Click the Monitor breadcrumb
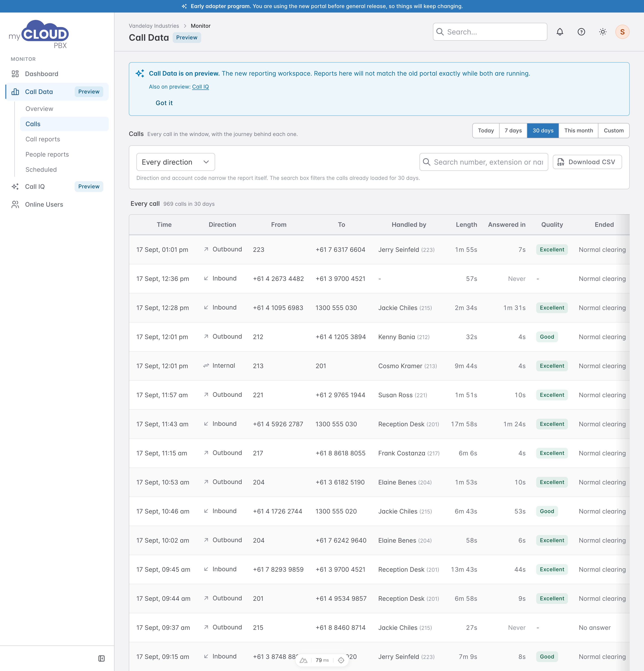This screenshot has height=671, width=644. 201,26
